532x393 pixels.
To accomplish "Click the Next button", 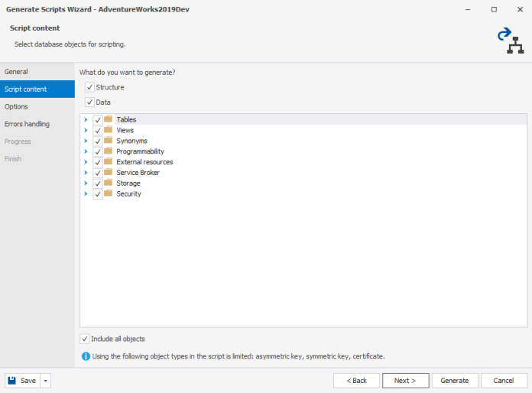I will click(404, 381).
